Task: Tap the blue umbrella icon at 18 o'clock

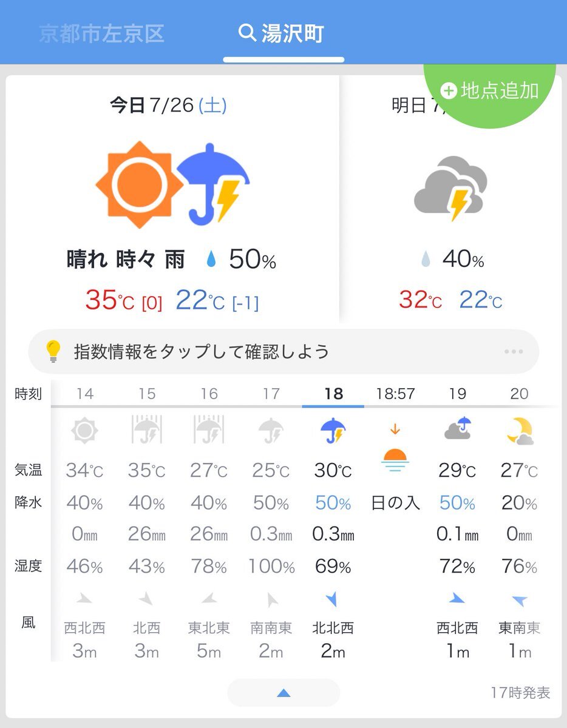Action: click(x=333, y=431)
